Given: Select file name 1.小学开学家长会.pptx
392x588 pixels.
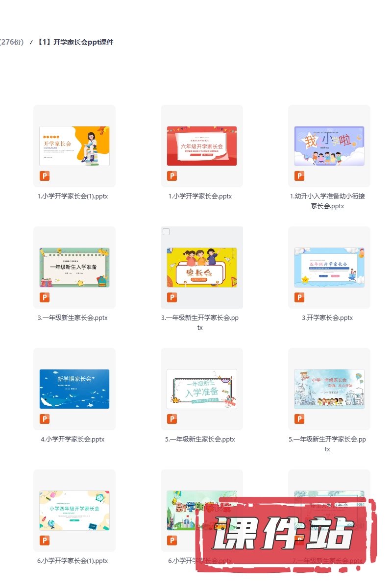Looking at the screenshot, I should point(200,196).
